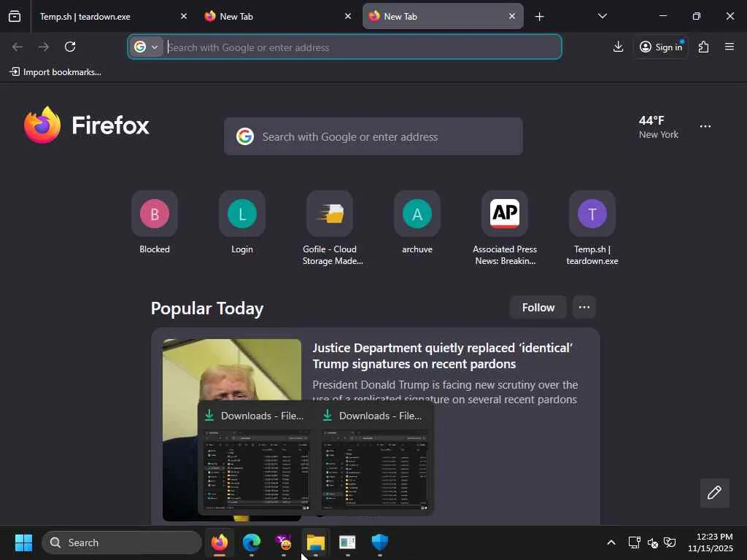Image resolution: width=747 pixels, height=560 pixels.
Task: Open the 44°F New York weather widget
Action: coord(659,127)
